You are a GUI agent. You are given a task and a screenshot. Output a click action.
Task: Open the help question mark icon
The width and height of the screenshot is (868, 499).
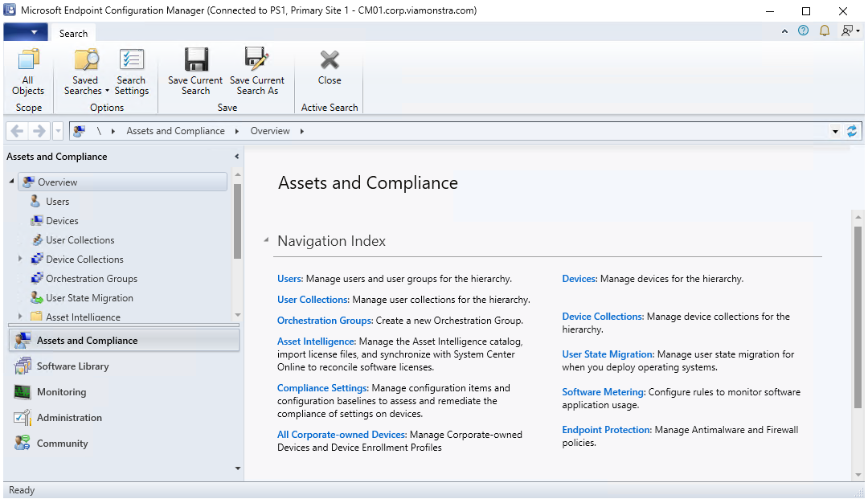point(803,31)
